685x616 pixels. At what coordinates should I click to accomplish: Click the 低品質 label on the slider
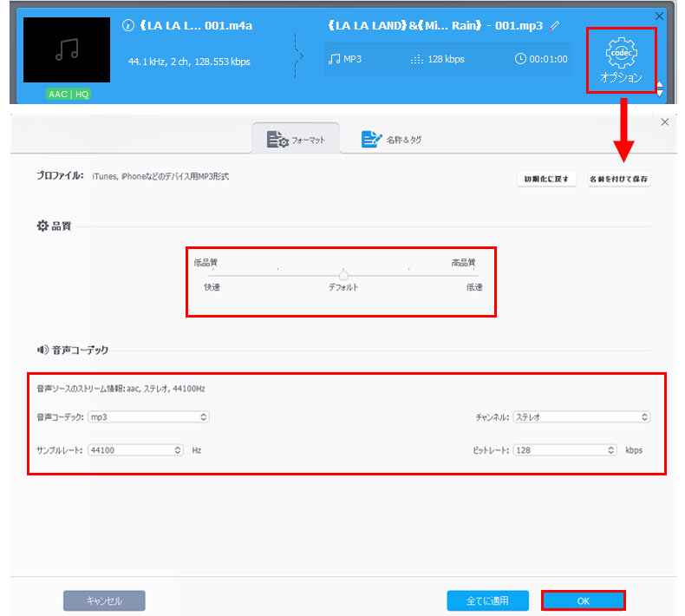(x=205, y=262)
